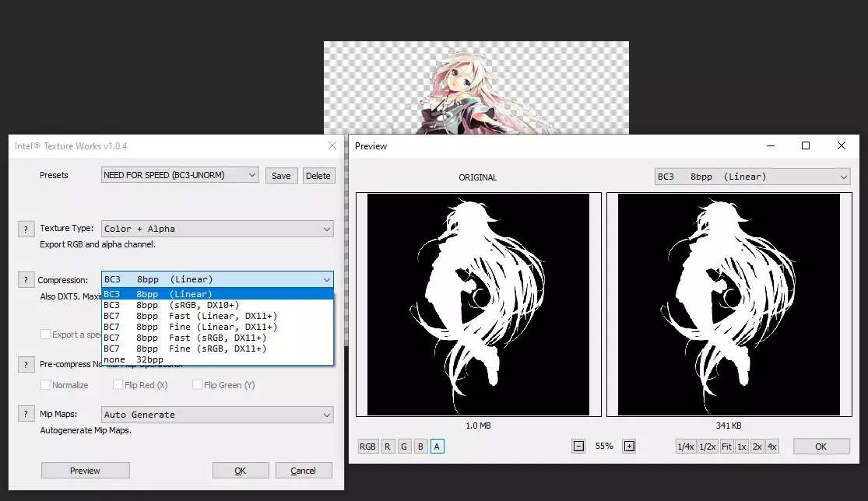Open the Presets dropdown
The height and width of the screenshot is (501, 868).
pyautogui.click(x=180, y=175)
